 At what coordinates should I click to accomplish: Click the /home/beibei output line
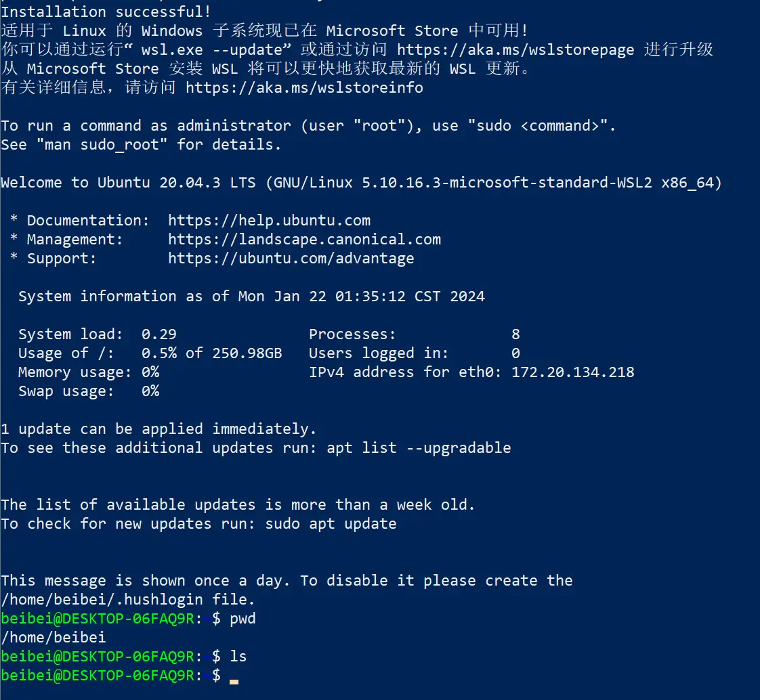pos(54,638)
